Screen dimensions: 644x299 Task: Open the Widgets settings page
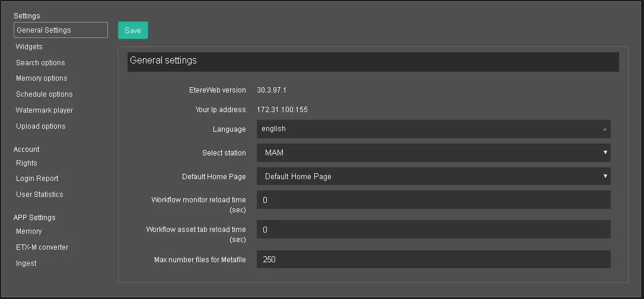29,47
